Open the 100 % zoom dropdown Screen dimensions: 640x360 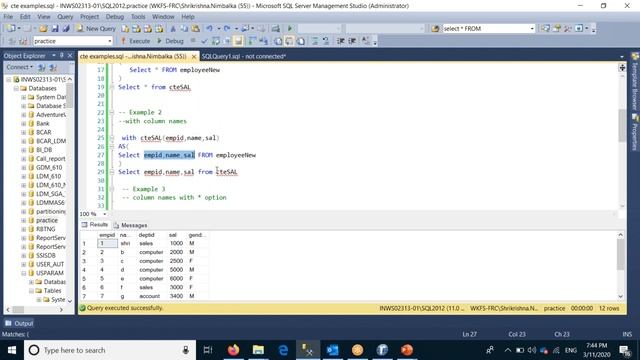104,214
